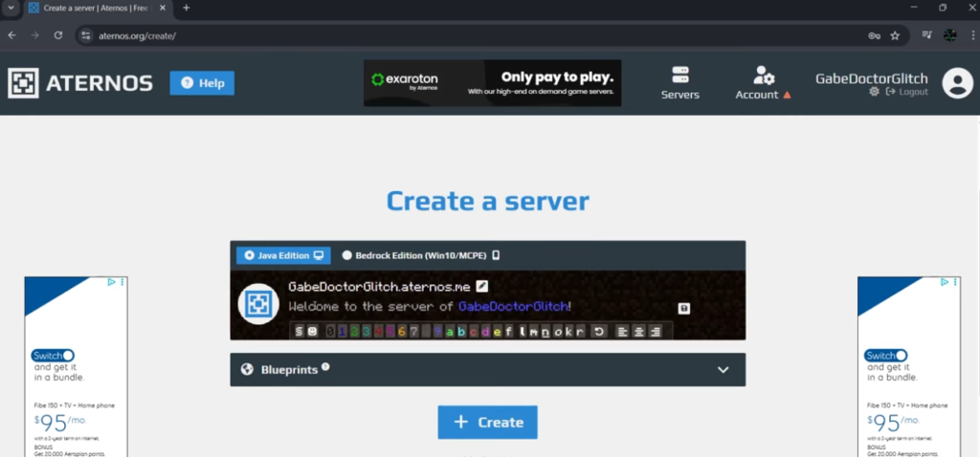Open the exaroton banner advertisement
Image resolution: width=980 pixels, height=457 pixels.
(x=493, y=83)
